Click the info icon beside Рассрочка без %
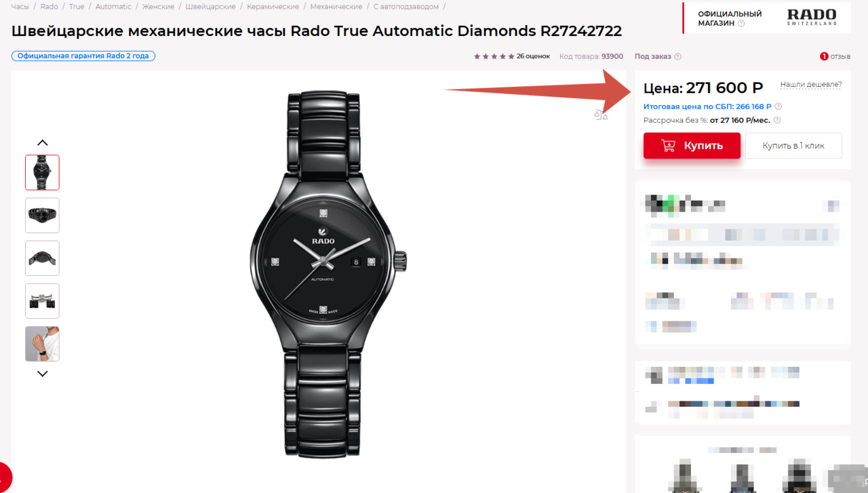Viewport: 868px width, 493px height. click(777, 121)
